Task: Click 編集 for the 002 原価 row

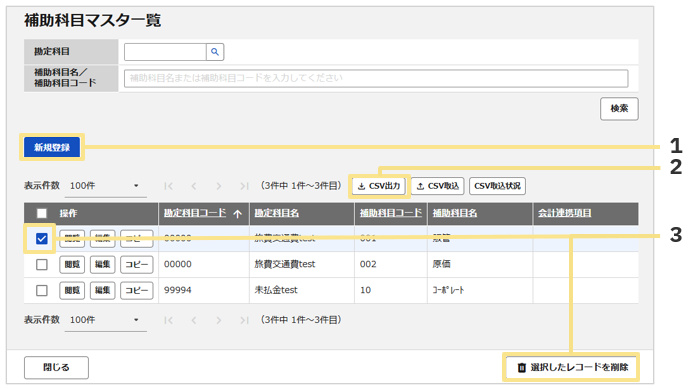Action: tap(103, 264)
